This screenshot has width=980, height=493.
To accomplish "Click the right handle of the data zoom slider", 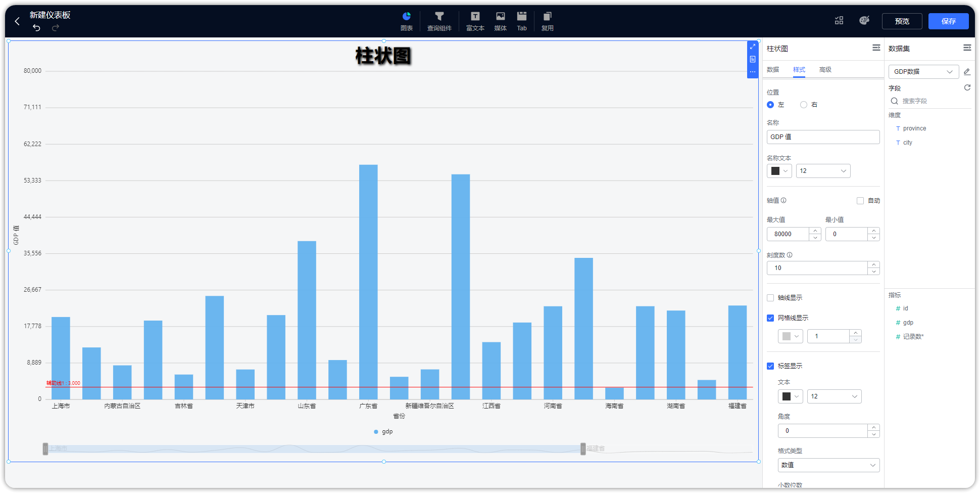I will click(x=583, y=449).
